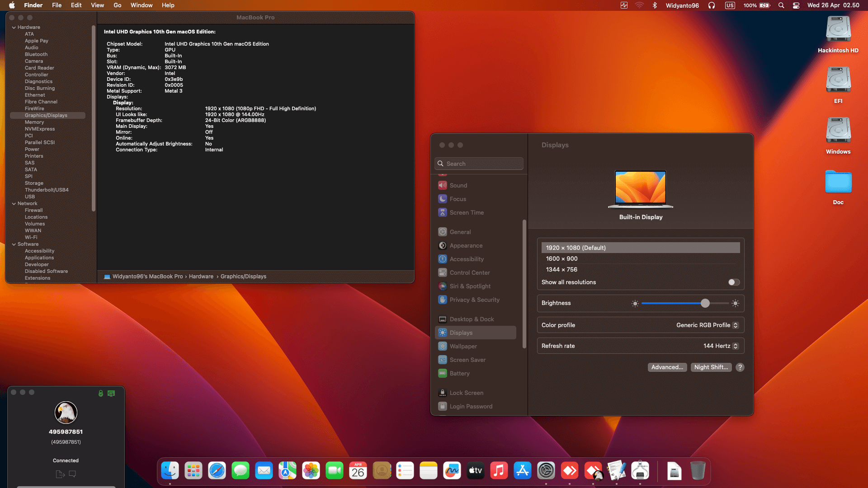
Task: Open Music app in the Dock
Action: pyautogui.click(x=499, y=471)
